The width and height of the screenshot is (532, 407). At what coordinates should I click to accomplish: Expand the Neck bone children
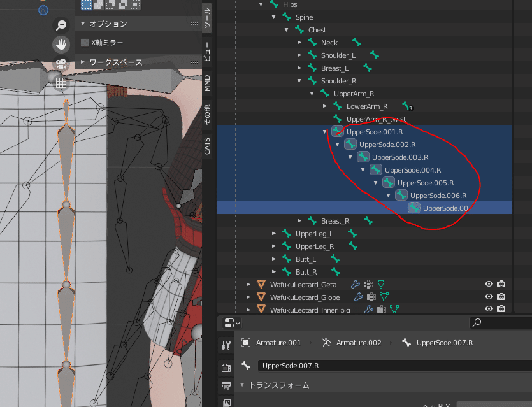299,43
